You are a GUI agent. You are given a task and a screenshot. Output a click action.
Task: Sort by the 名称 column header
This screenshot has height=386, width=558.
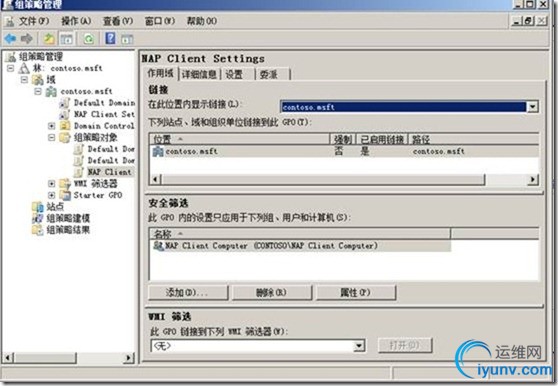300,234
